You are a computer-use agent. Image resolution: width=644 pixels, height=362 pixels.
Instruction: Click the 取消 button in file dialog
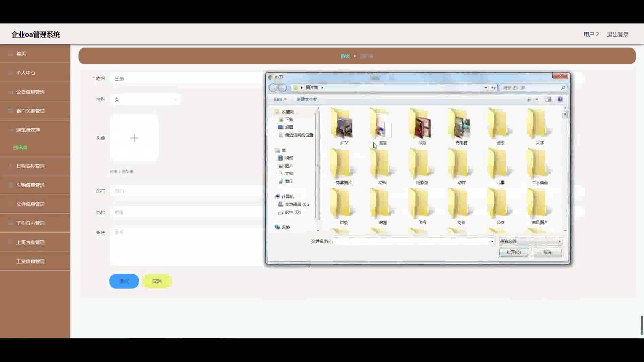[x=547, y=252]
